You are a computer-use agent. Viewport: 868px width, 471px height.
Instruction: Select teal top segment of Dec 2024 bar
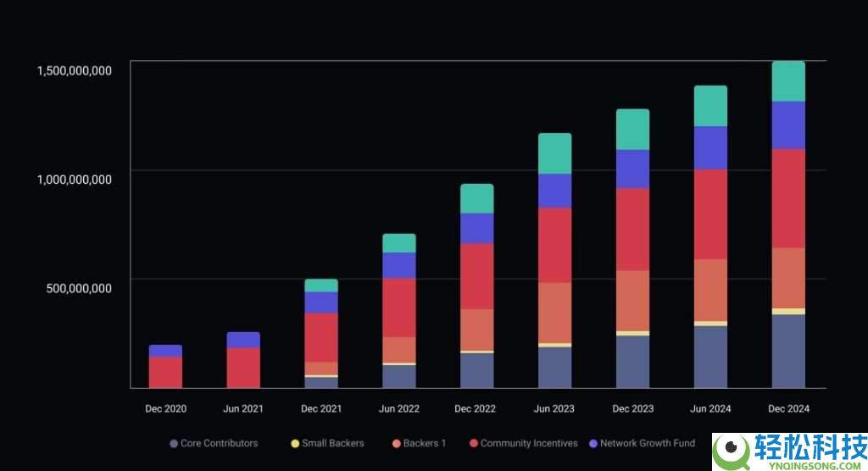pyautogui.click(x=788, y=81)
